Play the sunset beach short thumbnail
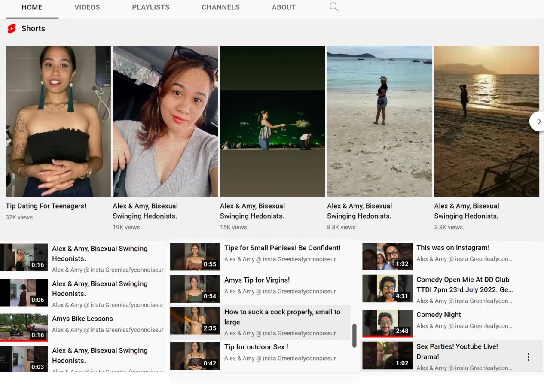This screenshot has width=550, height=392. tap(486, 121)
